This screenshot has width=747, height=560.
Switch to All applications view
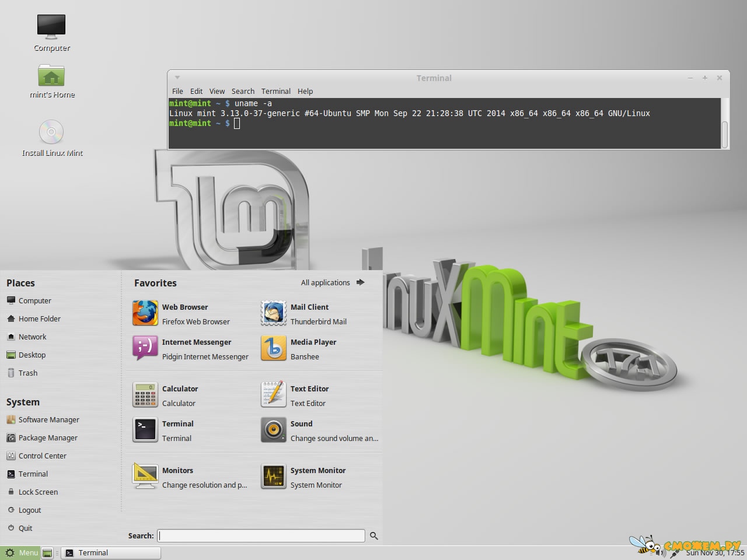tap(333, 282)
